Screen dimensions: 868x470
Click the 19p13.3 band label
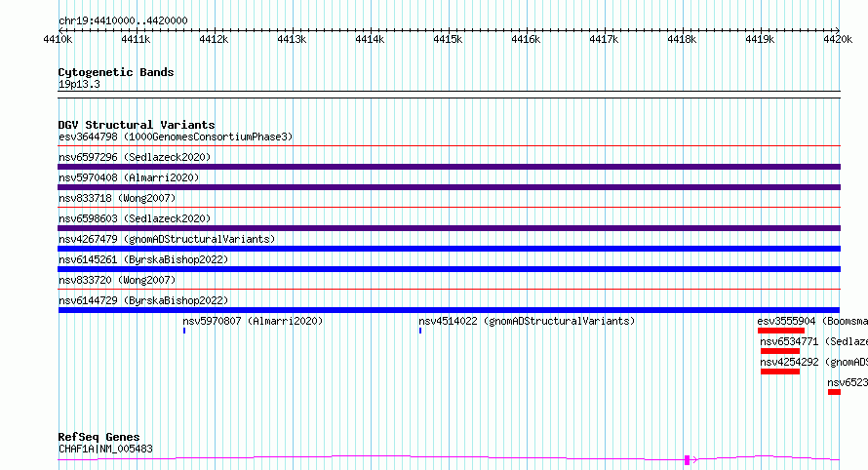pyautogui.click(x=79, y=84)
